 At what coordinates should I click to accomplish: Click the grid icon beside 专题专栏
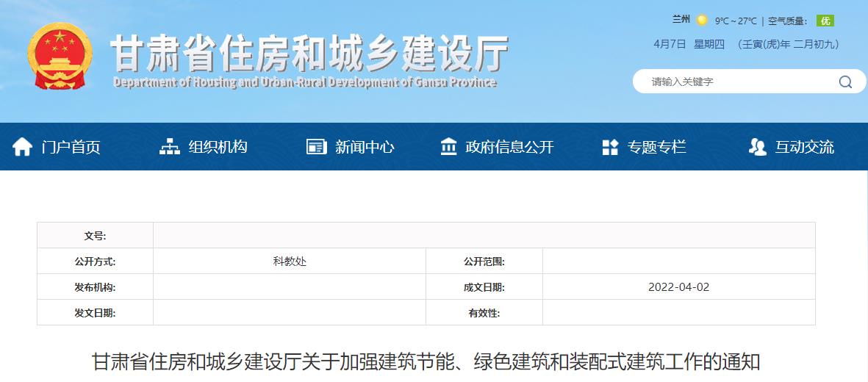(610, 147)
